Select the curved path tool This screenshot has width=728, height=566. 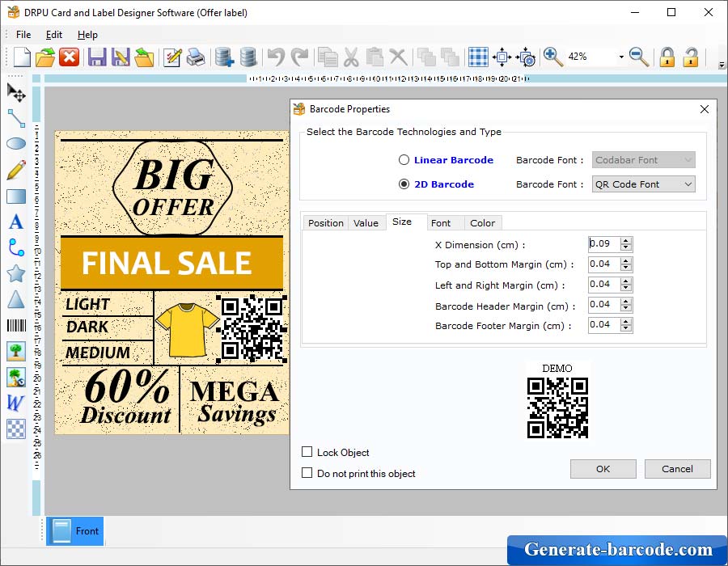coord(16,247)
